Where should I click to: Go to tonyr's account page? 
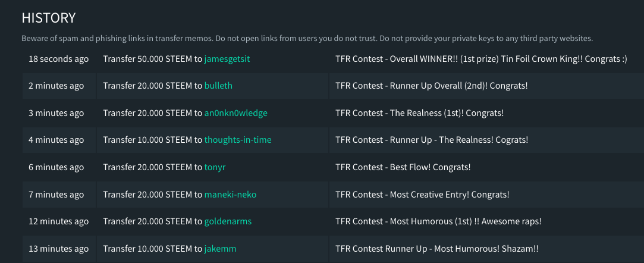click(215, 167)
